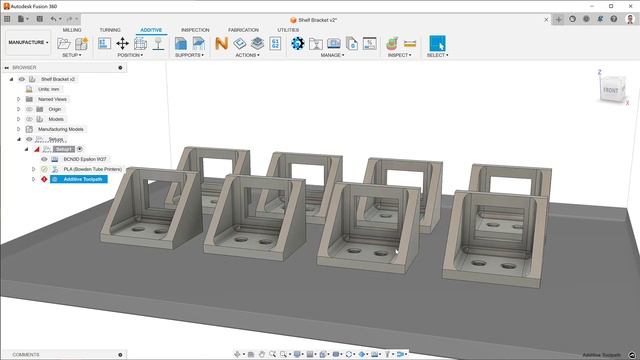
Task: Select the Solid Bar Support icon
Action: coord(199,43)
